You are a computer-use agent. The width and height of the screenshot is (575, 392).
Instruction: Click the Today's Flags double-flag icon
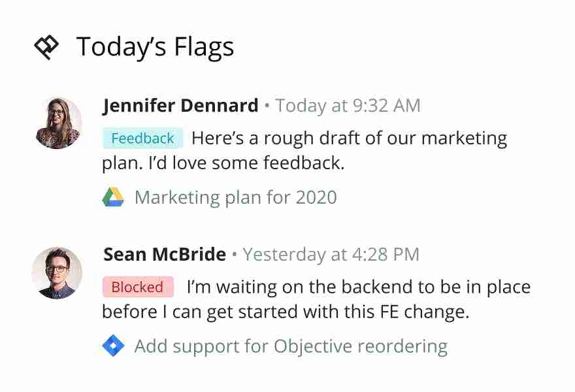[x=46, y=47]
